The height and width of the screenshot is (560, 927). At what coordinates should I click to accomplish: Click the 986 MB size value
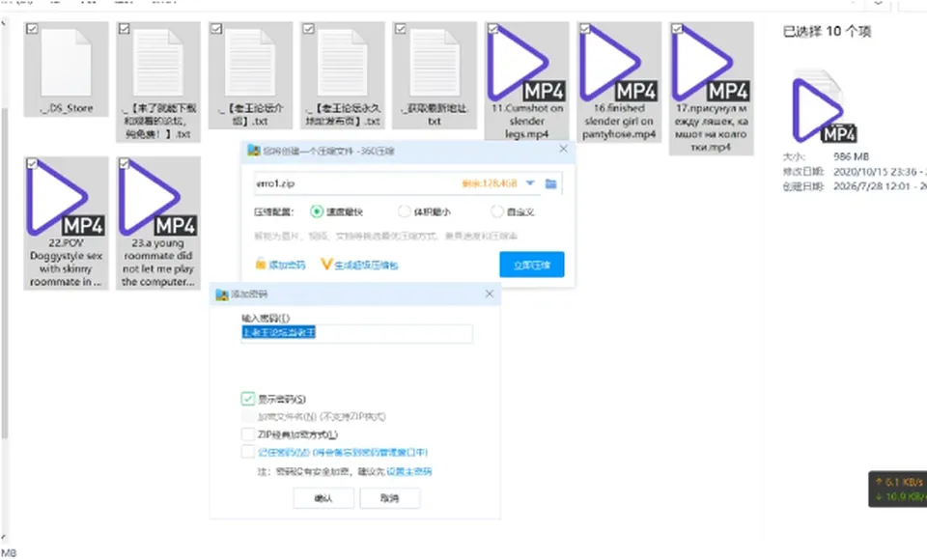pos(851,156)
